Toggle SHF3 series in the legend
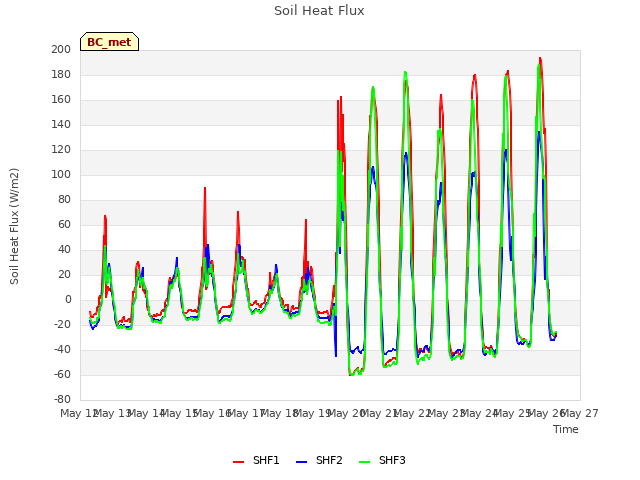The width and height of the screenshot is (640, 480). [x=382, y=460]
